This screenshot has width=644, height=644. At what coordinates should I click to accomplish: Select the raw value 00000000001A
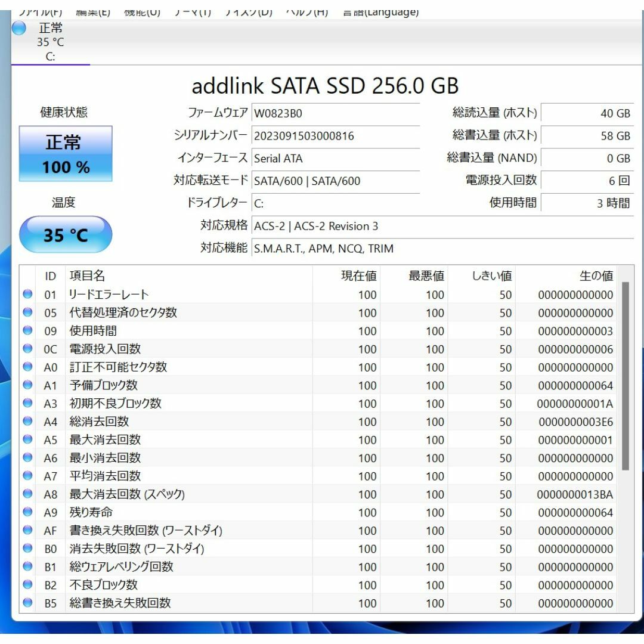tap(575, 404)
